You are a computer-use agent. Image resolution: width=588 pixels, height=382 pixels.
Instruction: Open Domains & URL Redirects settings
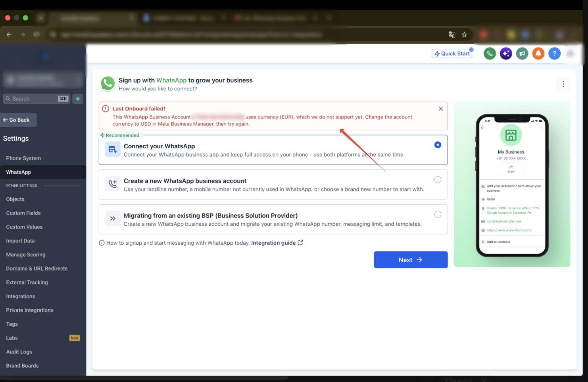pos(37,269)
